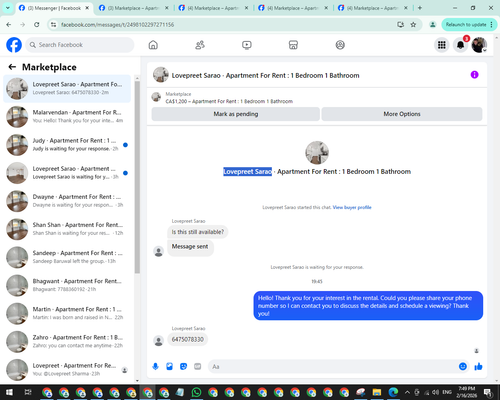Go to the Home feed icon
This screenshot has width=500, height=400.
click(153, 45)
